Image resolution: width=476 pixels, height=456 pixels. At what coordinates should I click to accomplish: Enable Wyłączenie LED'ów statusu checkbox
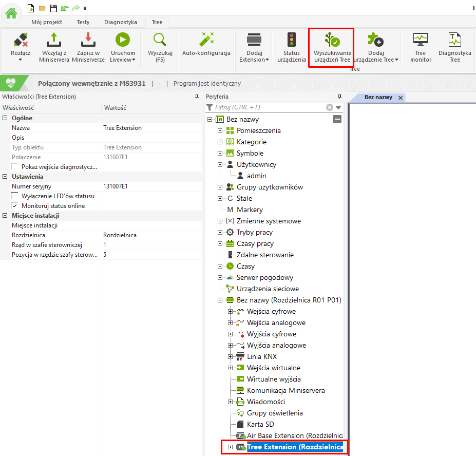[14, 196]
